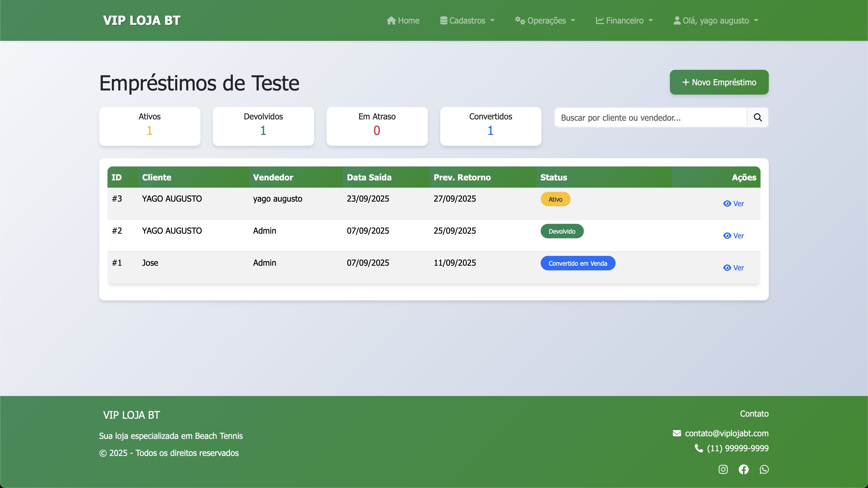The width and height of the screenshot is (868, 488).
Task: Expand the Cadastros dropdown menu
Action: [467, 20]
